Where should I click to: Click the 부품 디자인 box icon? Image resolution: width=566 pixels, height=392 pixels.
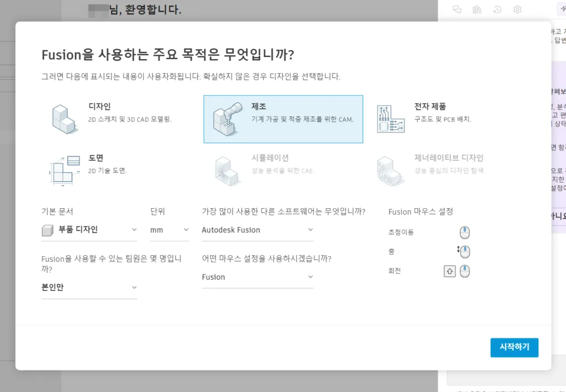click(48, 230)
